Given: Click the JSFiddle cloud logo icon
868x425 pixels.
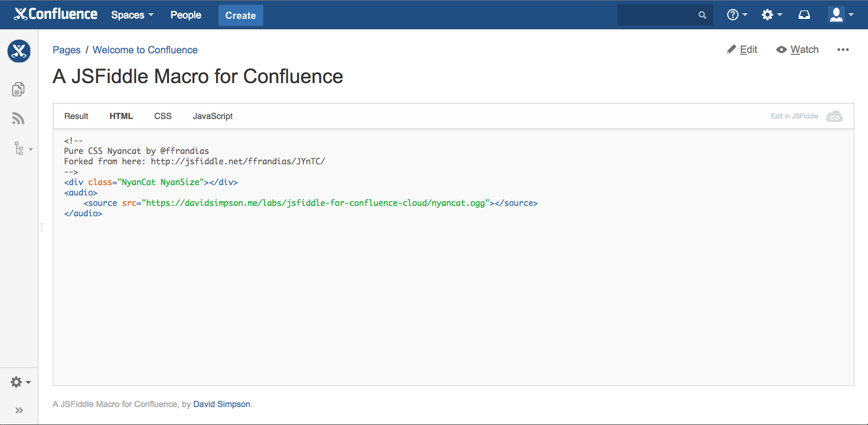Looking at the screenshot, I should pyautogui.click(x=835, y=116).
